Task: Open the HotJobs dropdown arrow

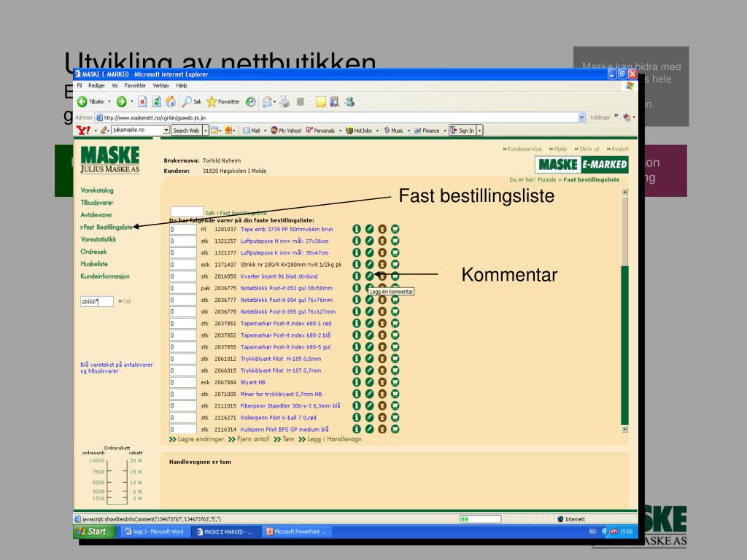Action: click(377, 131)
